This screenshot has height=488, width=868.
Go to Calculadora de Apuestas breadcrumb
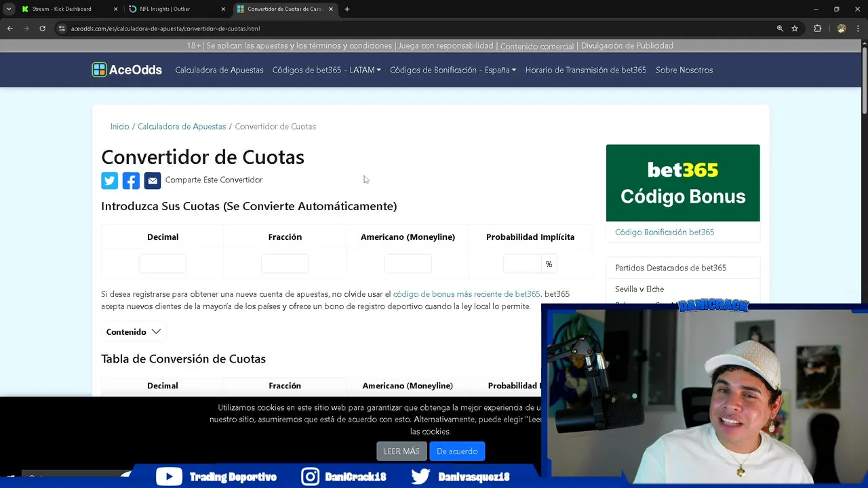pos(182,126)
